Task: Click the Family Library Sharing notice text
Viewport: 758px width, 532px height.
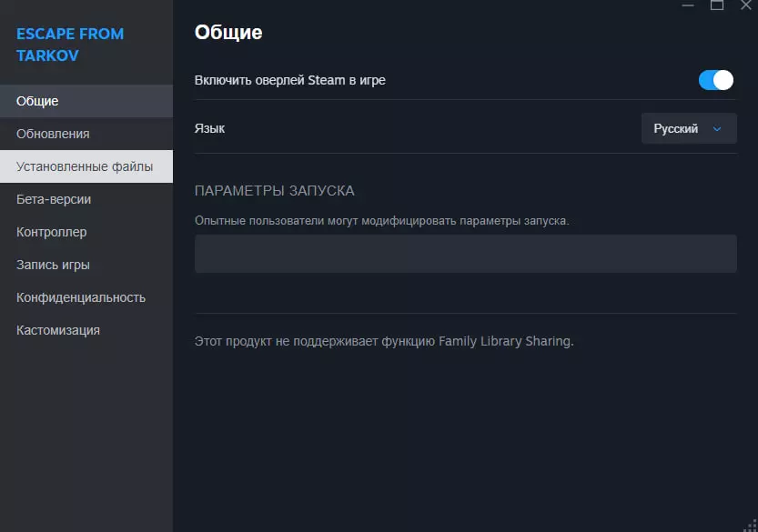Action: point(384,342)
